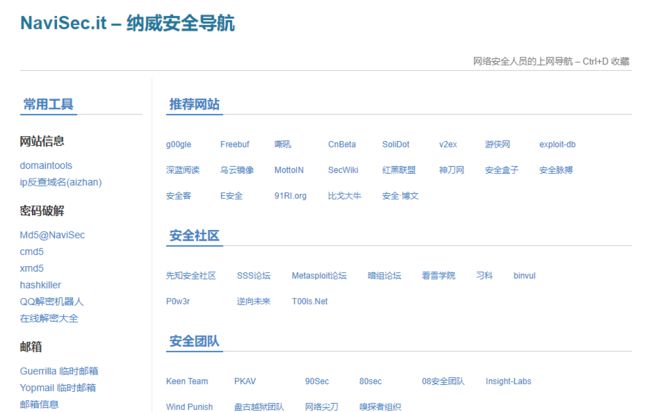Visit the exploit-db link
Screen dimensions: 650x412
pos(557,144)
